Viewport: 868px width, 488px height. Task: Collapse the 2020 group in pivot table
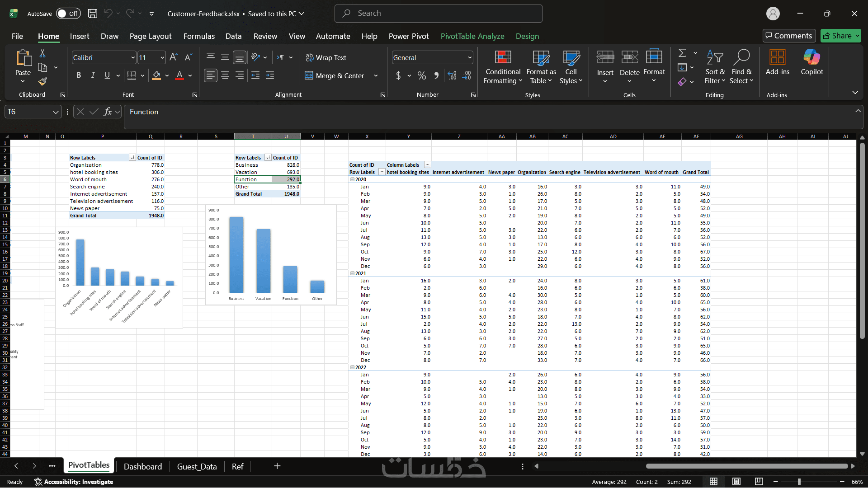pos(353,179)
